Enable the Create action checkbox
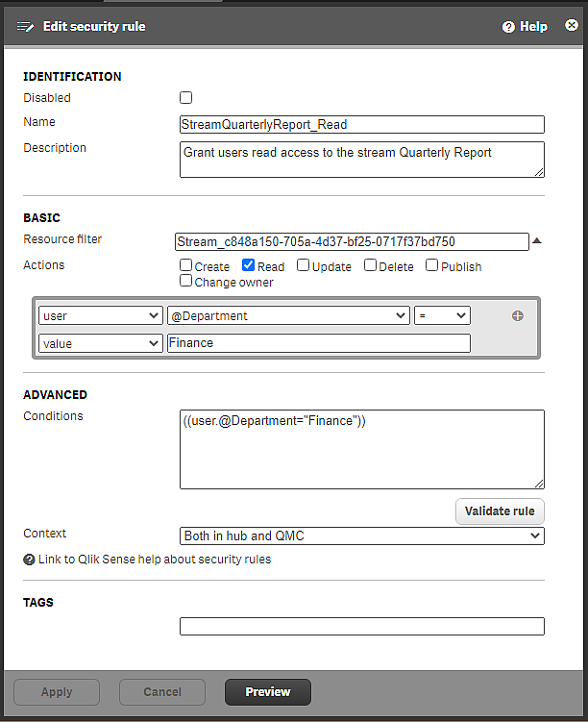 [186, 266]
